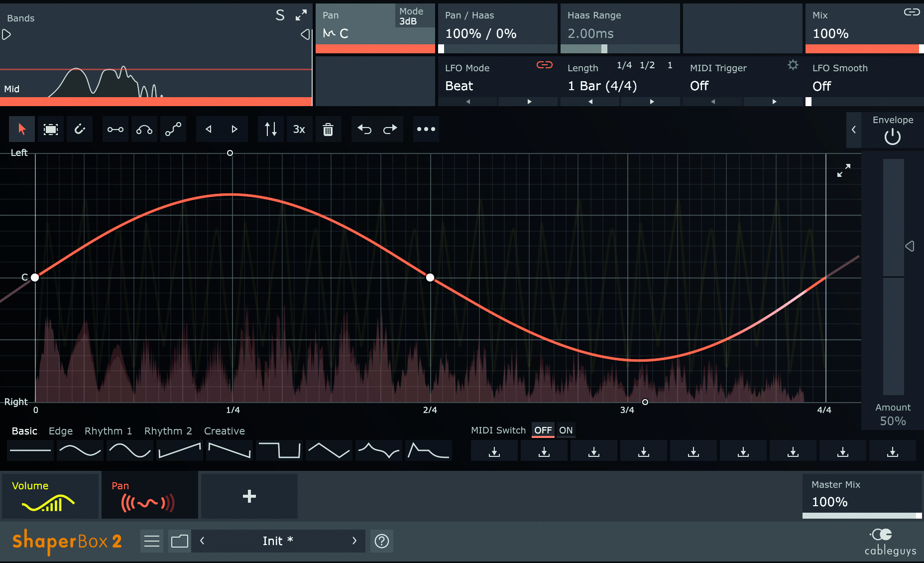
Task: Shift the waveform left
Action: click(209, 130)
